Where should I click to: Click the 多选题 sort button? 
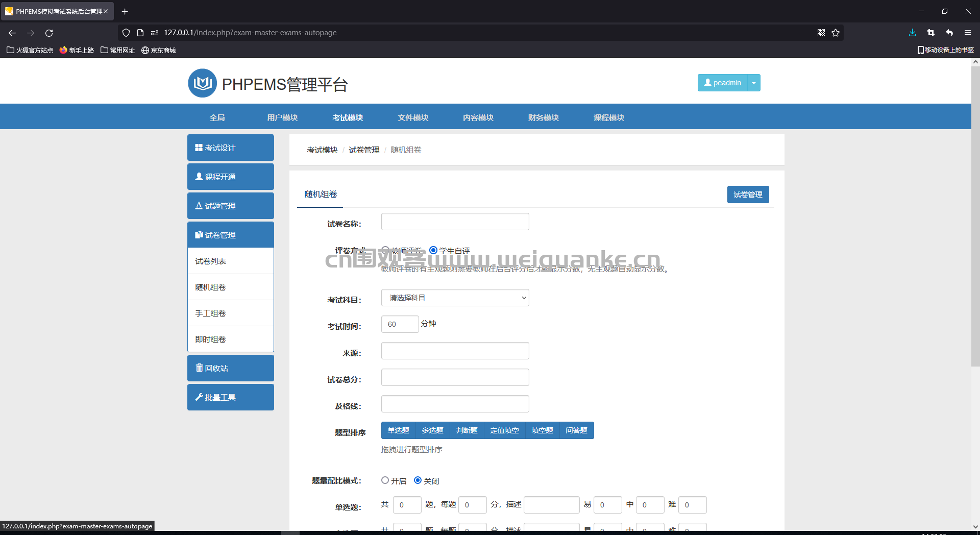(x=433, y=430)
